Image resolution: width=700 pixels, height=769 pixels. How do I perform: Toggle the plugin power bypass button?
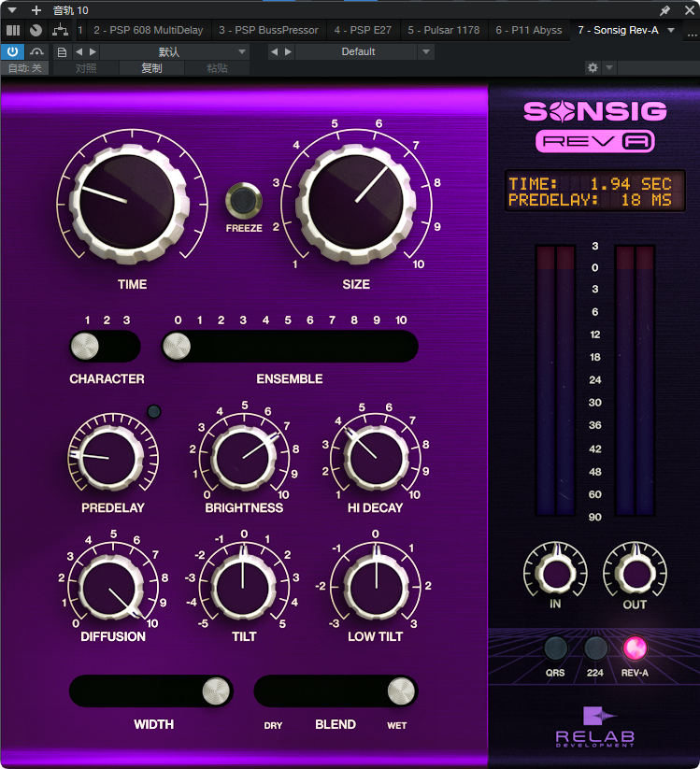coord(12,51)
